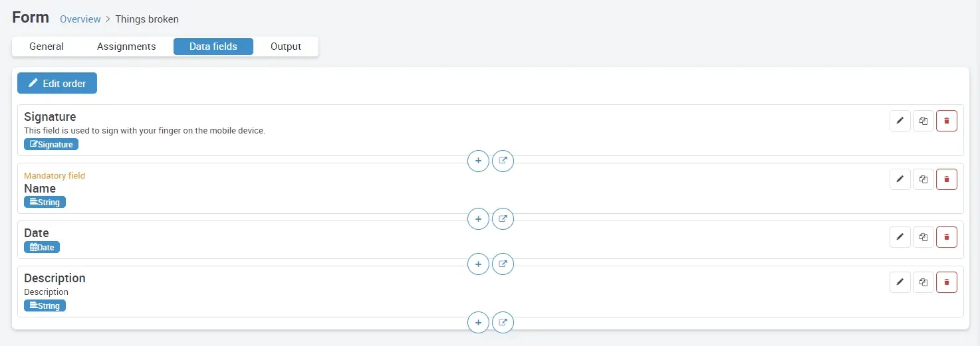Go to Overview breadcrumb link
Screen dimensions: 980x346
[x=80, y=19]
